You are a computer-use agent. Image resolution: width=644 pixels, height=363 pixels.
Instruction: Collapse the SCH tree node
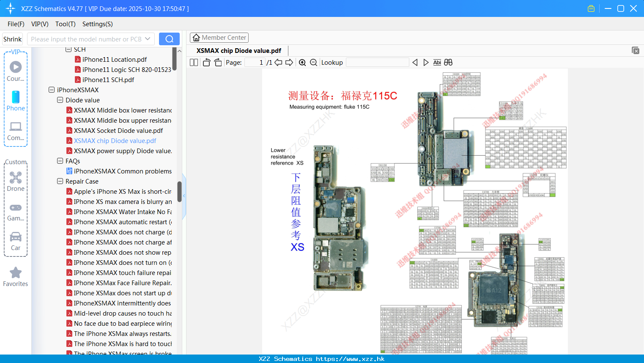(x=69, y=49)
